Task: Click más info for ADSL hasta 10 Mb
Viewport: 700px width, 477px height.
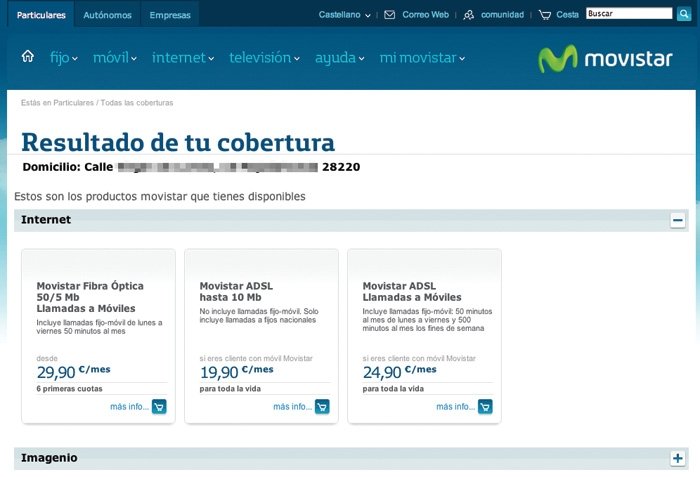Action: pos(292,406)
